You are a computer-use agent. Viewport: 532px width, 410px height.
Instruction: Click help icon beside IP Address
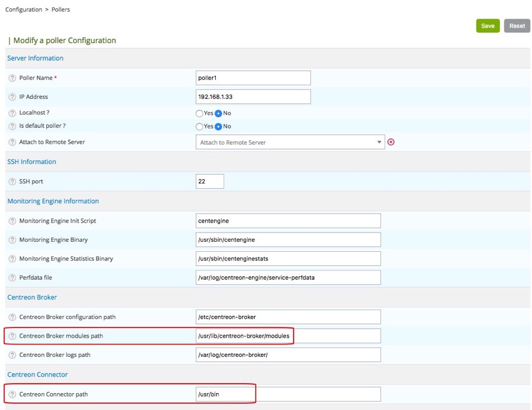click(x=12, y=97)
